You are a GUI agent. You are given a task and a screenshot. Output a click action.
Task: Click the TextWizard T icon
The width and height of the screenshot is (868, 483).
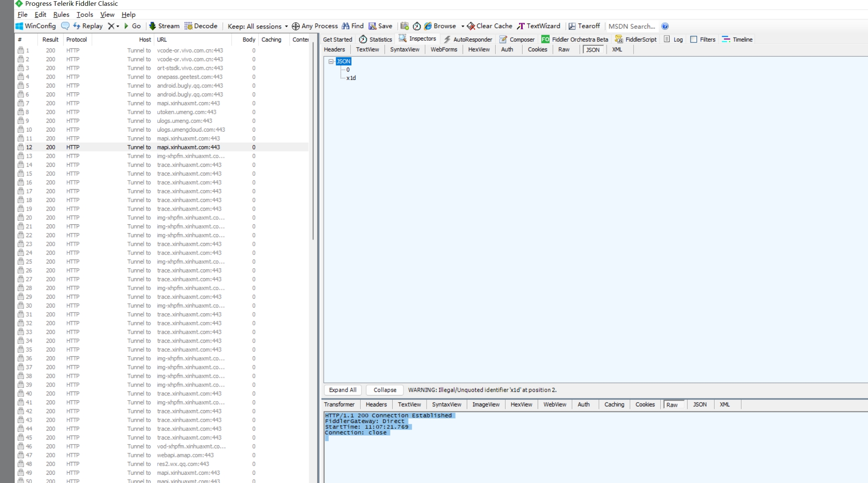[x=521, y=26]
